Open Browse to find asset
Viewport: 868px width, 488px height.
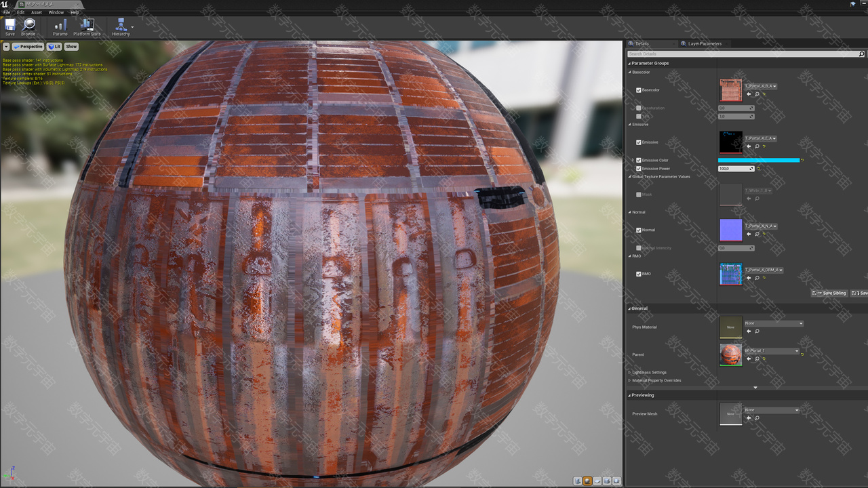(x=28, y=27)
